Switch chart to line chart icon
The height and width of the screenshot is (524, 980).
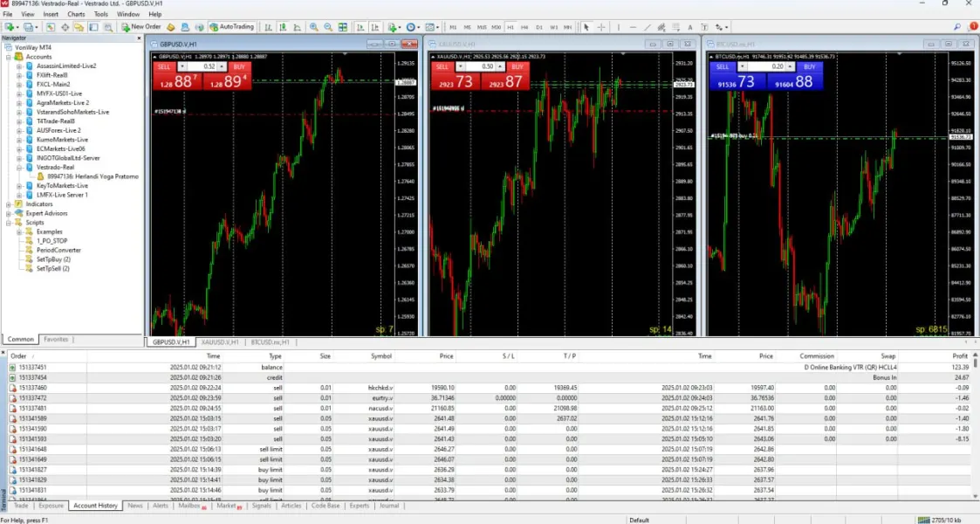[x=297, y=27]
